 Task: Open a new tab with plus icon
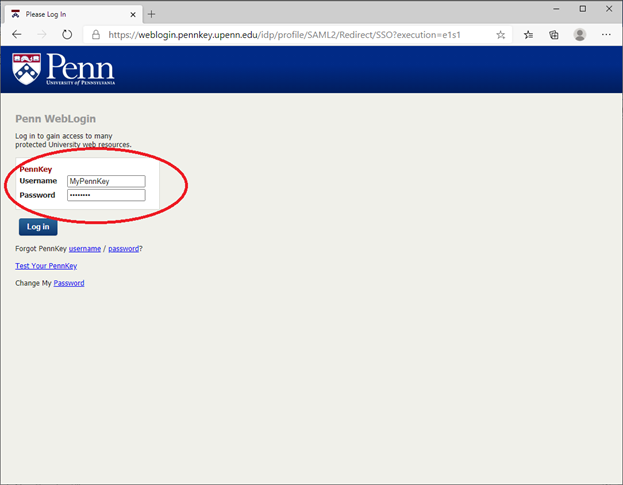tap(151, 14)
